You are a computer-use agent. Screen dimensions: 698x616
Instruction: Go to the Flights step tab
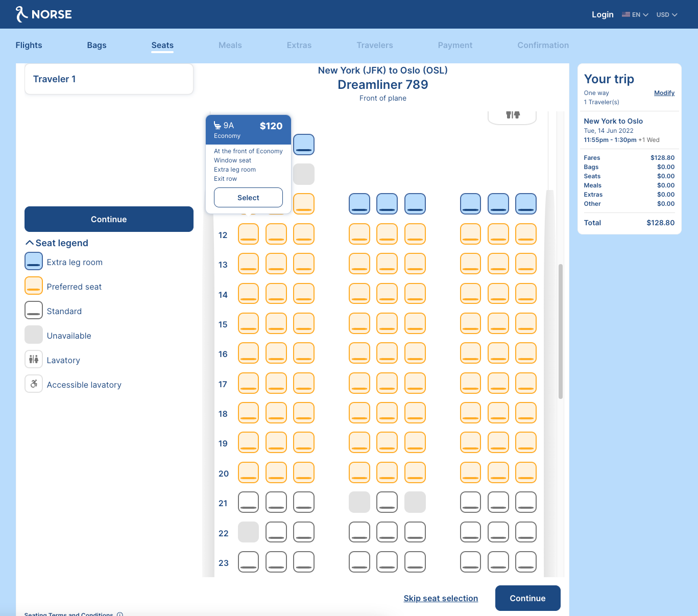click(29, 45)
